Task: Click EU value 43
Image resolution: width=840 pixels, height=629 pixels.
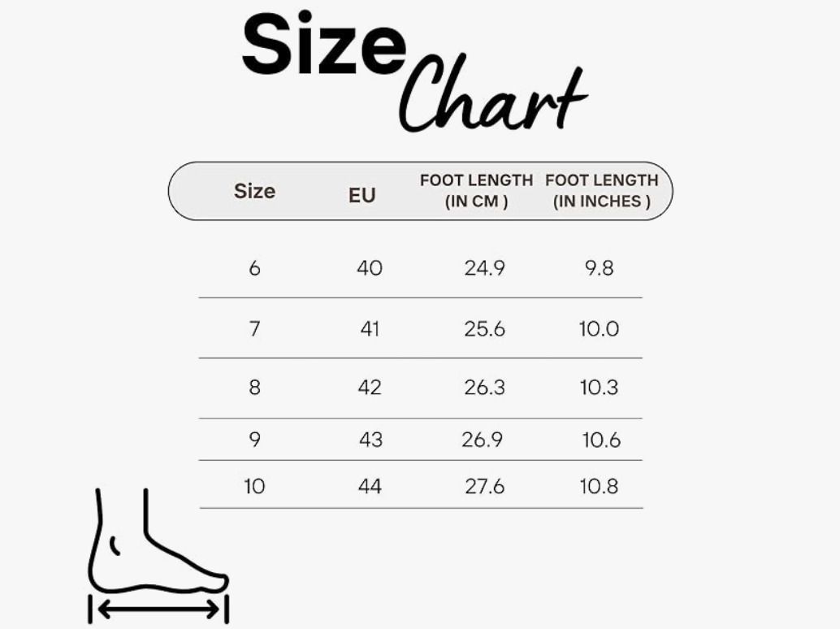Action: tap(370, 440)
